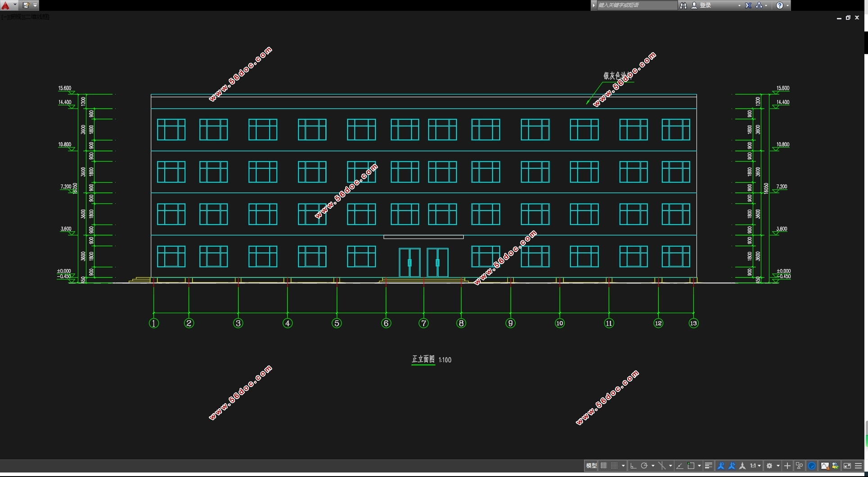
Task: Open the status bar customization menu
Action: [x=859, y=466]
